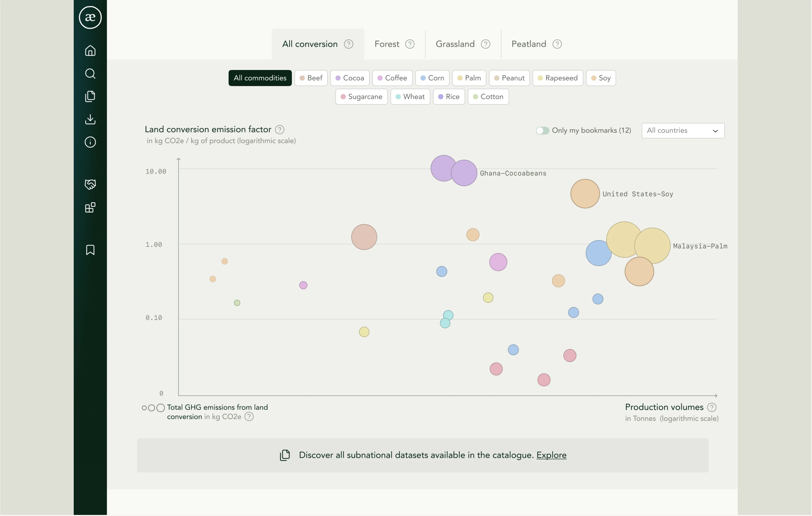The height and width of the screenshot is (516, 812).
Task: Click the download icon in sidebar
Action: [x=90, y=119]
